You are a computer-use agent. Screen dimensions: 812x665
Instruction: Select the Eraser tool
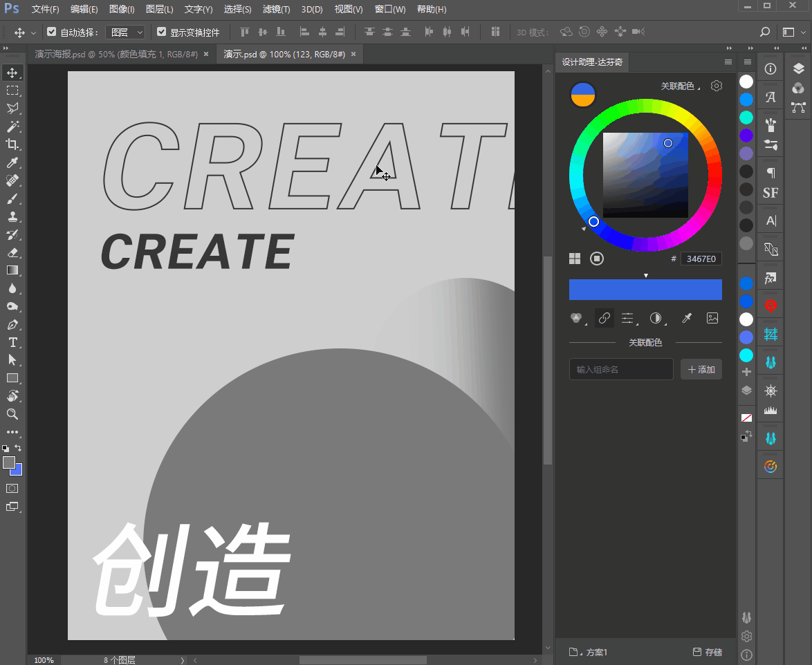pyautogui.click(x=12, y=252)
